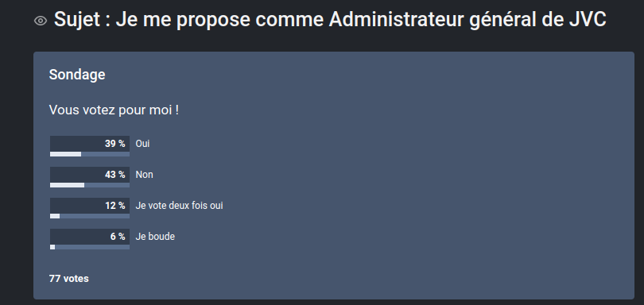Click the small white fill of Je boude bar
Image resolution: width=644 pixels, height=305 pixels.
pos(52,247)
